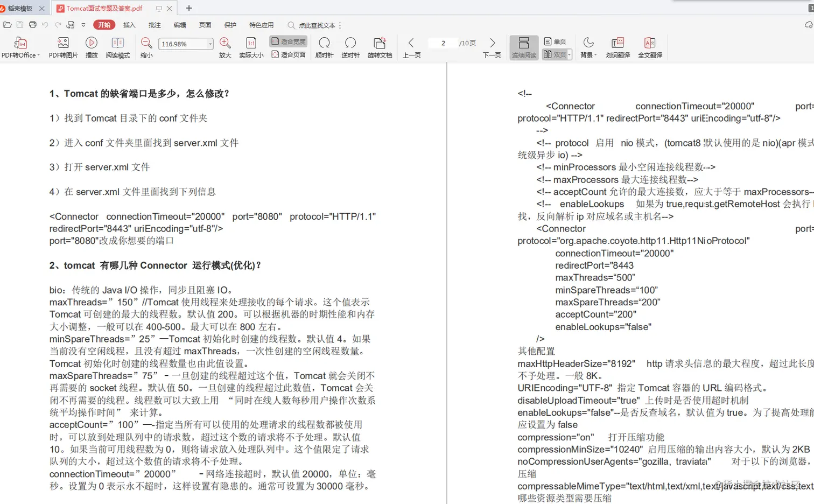814x504 pixels.
Task: Open the 批注 ribbon tab
Action: (x=155, y=25)
